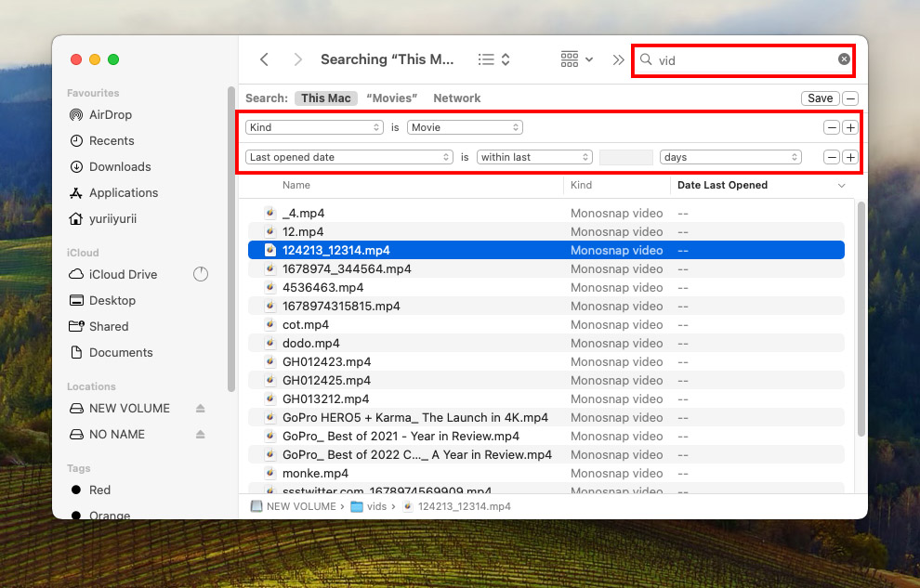Click the empty days value input field
The image size is (920, 588).
point(625,157)
